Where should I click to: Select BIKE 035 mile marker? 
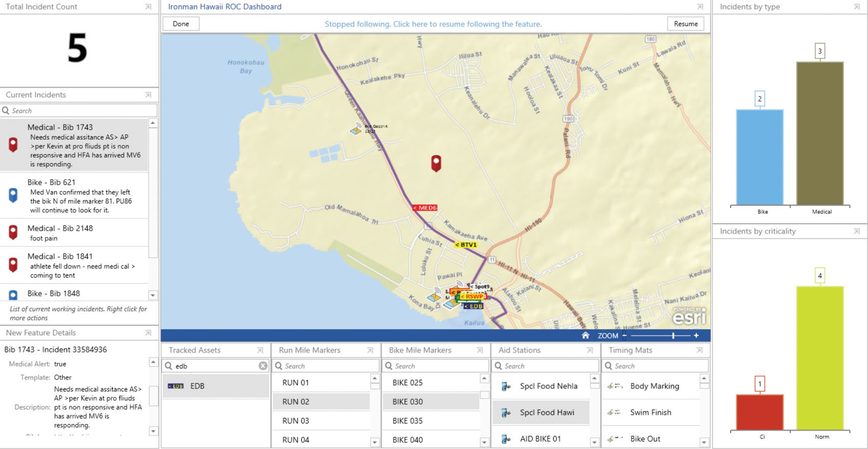[x=431, y=421]
